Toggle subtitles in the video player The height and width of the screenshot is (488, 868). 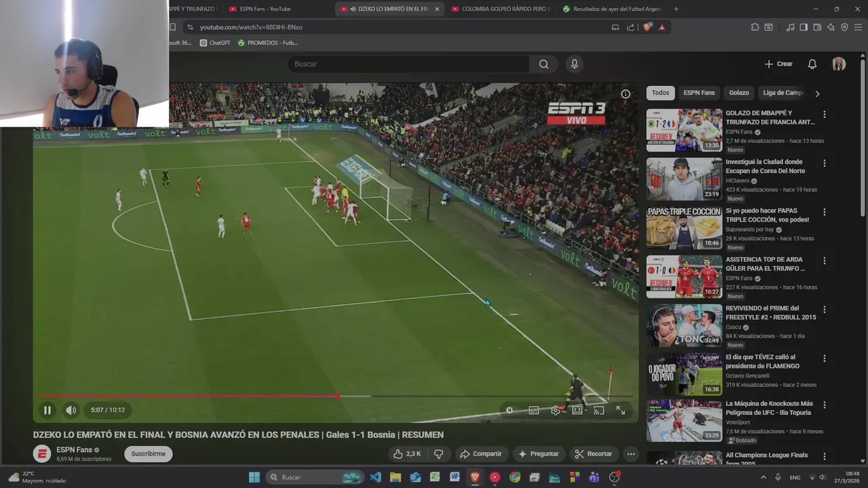[534, 410]
